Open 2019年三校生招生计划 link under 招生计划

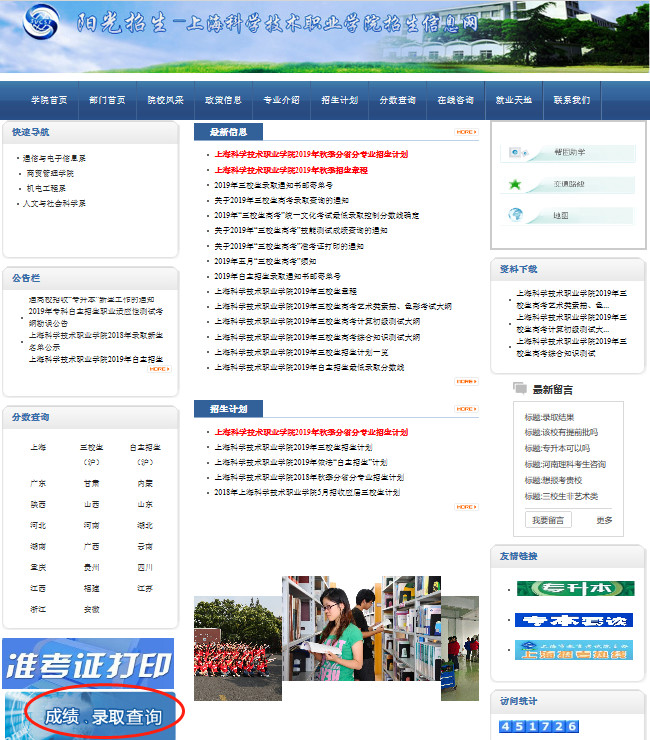pyautogui.click(x=293, y=447)
